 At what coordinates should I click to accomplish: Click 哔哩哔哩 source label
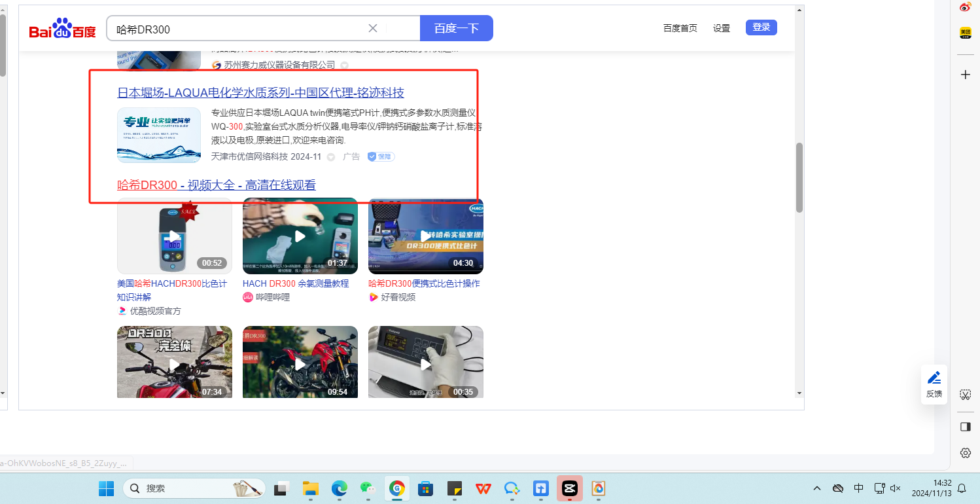coord(273,297)
